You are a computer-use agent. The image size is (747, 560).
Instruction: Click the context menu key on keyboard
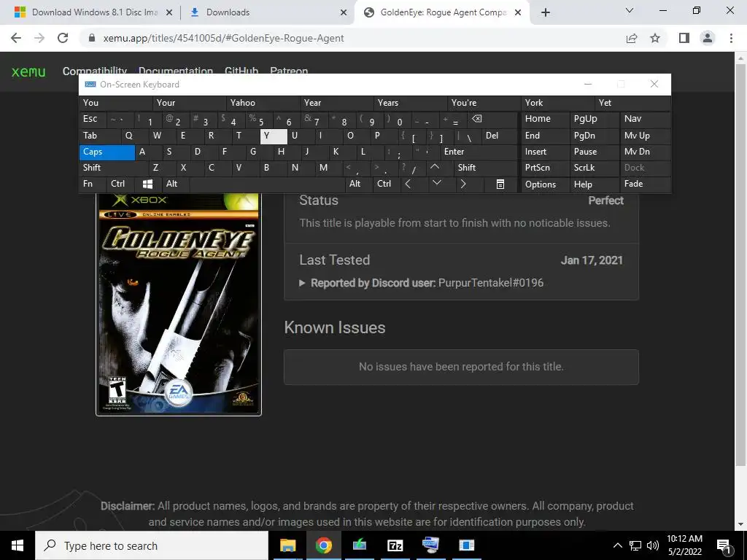(x=500, y=184)
